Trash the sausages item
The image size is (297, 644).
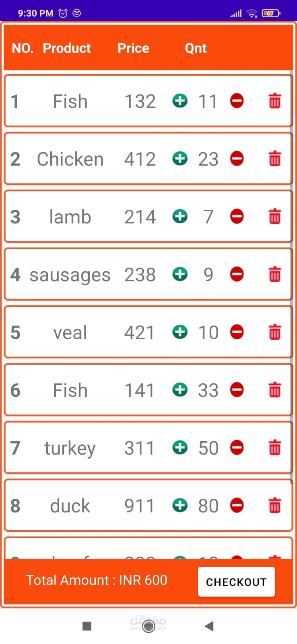275,275
